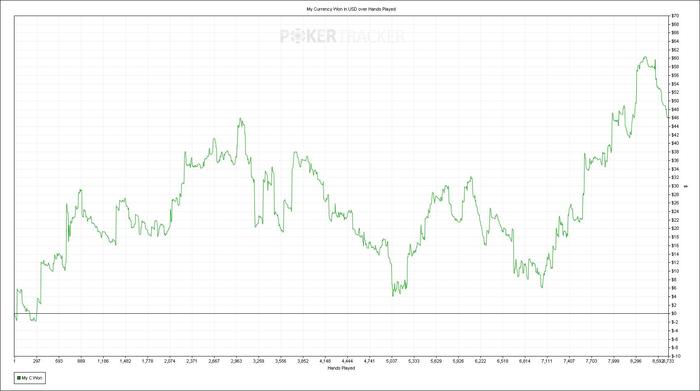Click the x-axis tick label 4,741
This screenshot has height=391, width=700.
tap(370, 361)
